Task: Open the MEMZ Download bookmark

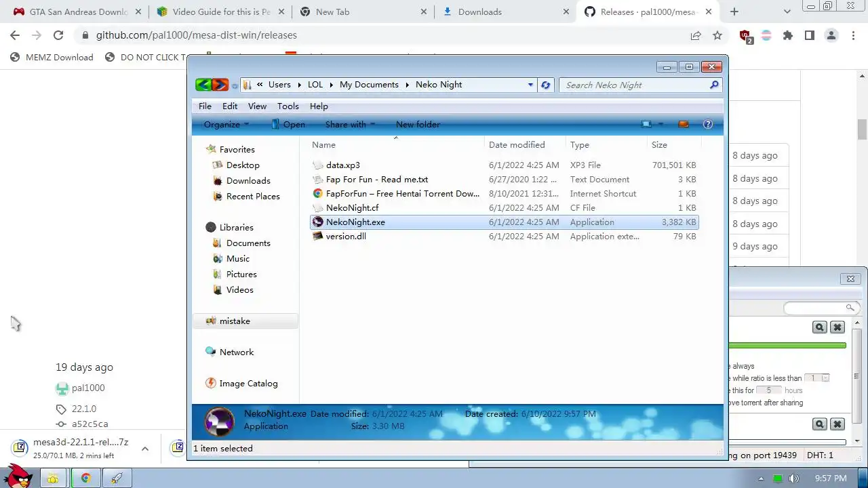Action: tap(52, 57)
